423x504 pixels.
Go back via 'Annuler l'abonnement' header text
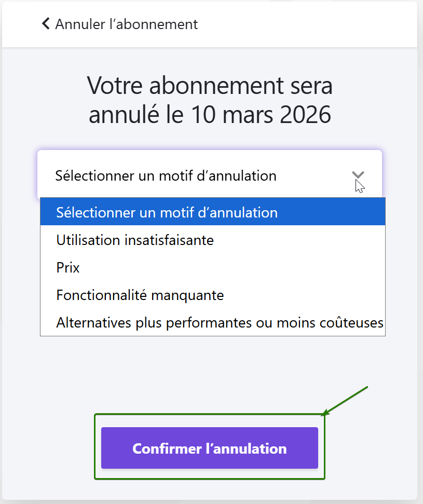(126, 24)
